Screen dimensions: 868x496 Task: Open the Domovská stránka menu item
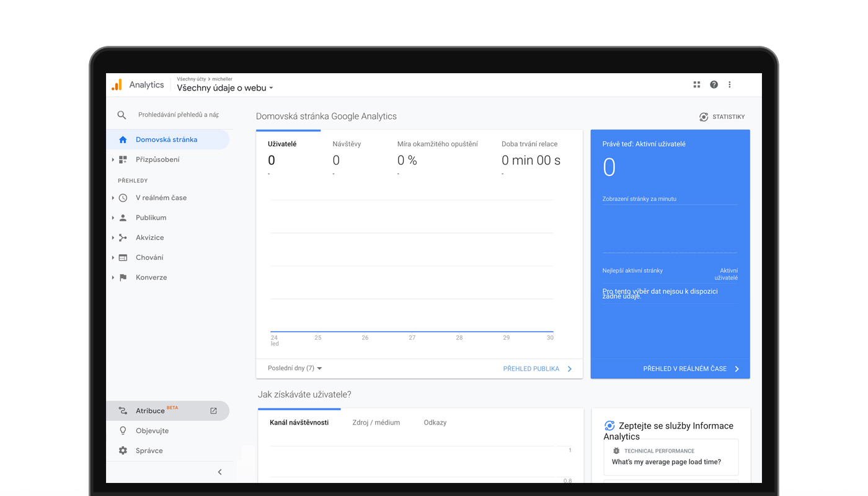[x=167, y=139]
